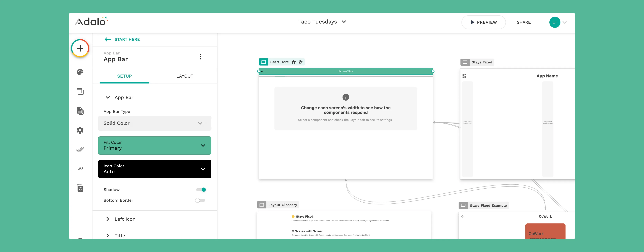Click the add component plus button
The height and width of the screenshot is (252, 644).
[80, 48]
